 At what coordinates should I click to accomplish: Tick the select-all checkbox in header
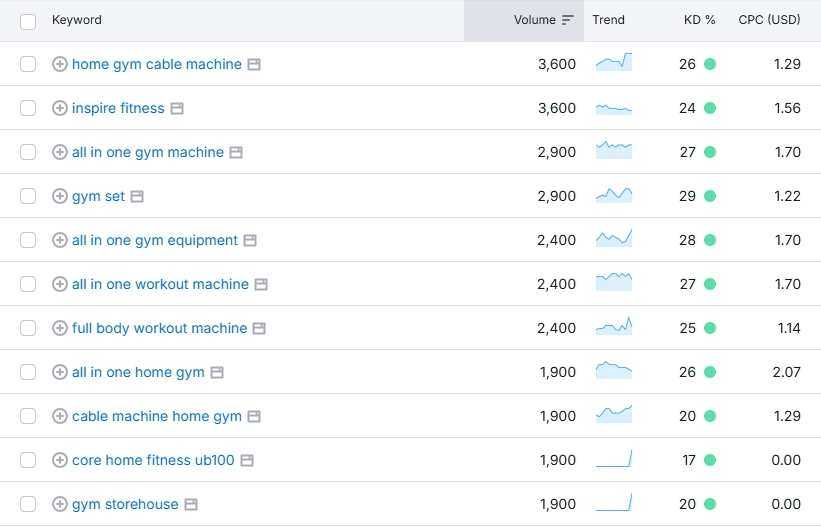point(28,20)
